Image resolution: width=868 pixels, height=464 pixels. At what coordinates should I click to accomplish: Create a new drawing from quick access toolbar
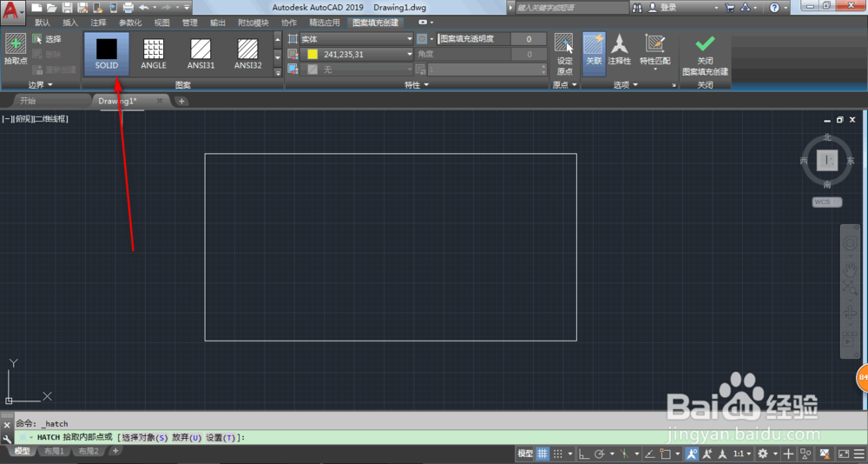click(36, 8)
